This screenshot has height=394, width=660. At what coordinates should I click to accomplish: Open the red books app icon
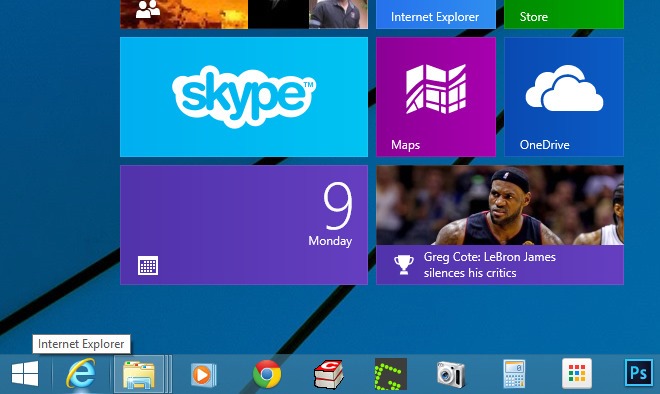click(329, 374)
